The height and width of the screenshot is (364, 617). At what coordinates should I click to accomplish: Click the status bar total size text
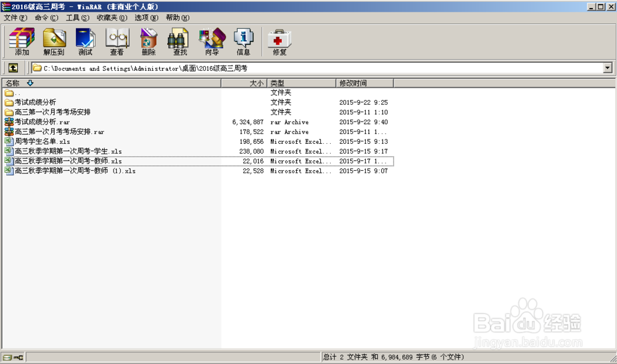pyautogui.click(x=394, y=357)
